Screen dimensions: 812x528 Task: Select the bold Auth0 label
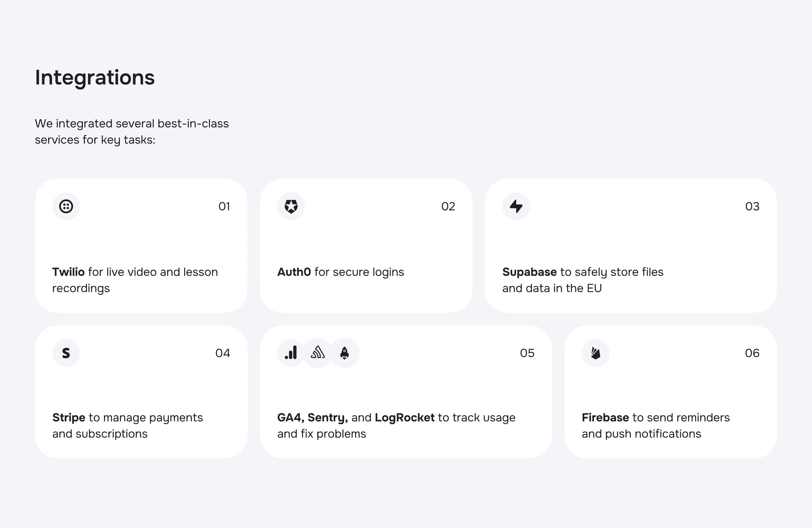point(294,272)
